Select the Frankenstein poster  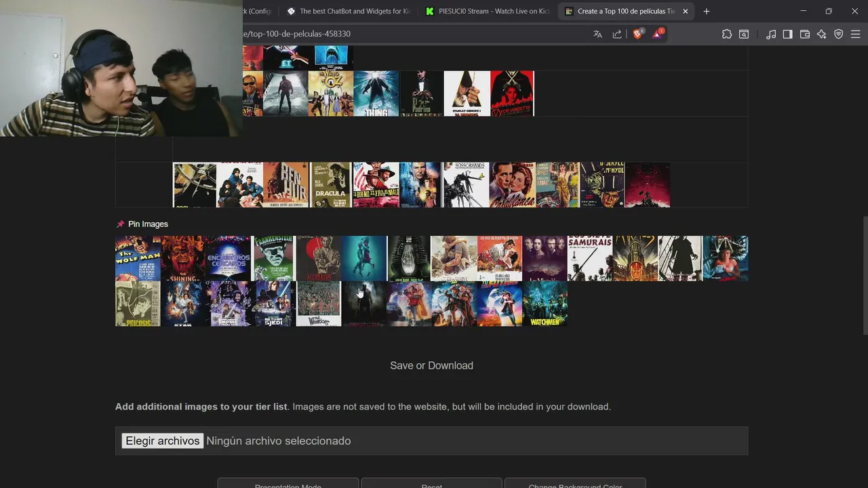click(273, 258)
